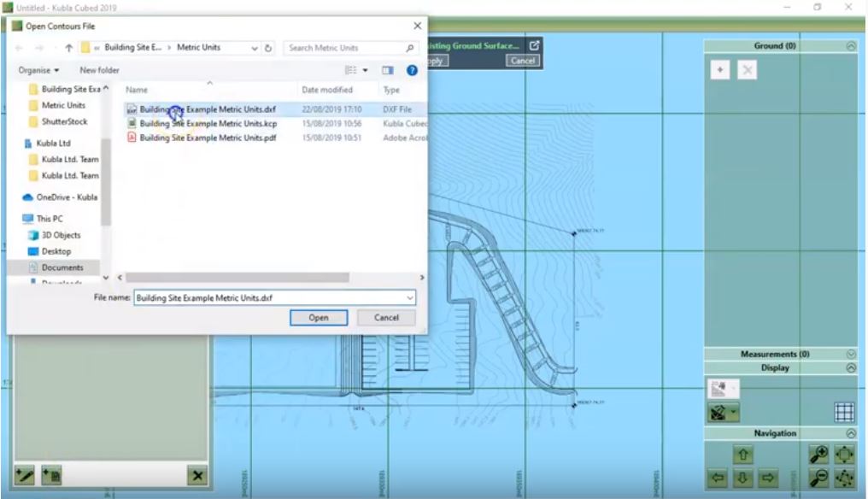
Task: Click Cancel in the Open Contours File dialog
Action: click(x=386, y=318)
